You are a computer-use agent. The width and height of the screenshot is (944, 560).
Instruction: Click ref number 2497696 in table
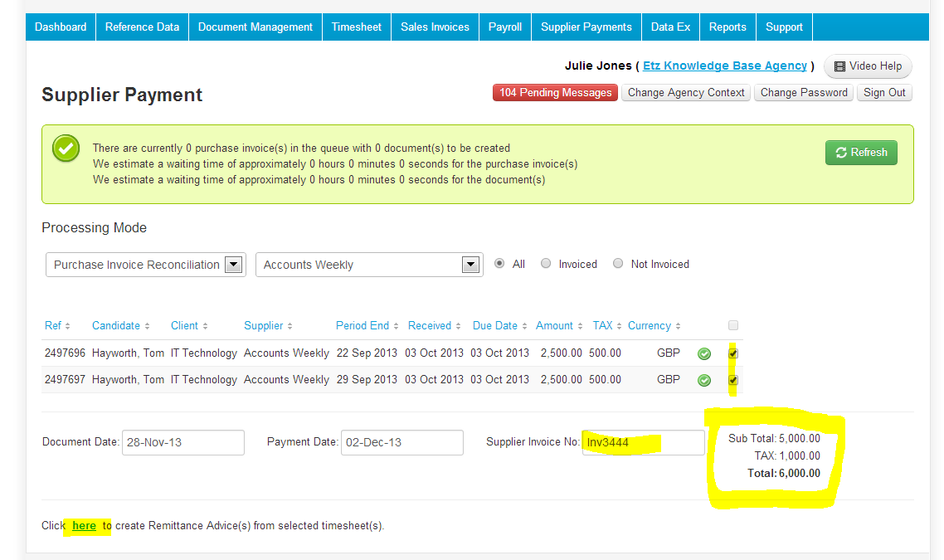[x=65, y=353]
